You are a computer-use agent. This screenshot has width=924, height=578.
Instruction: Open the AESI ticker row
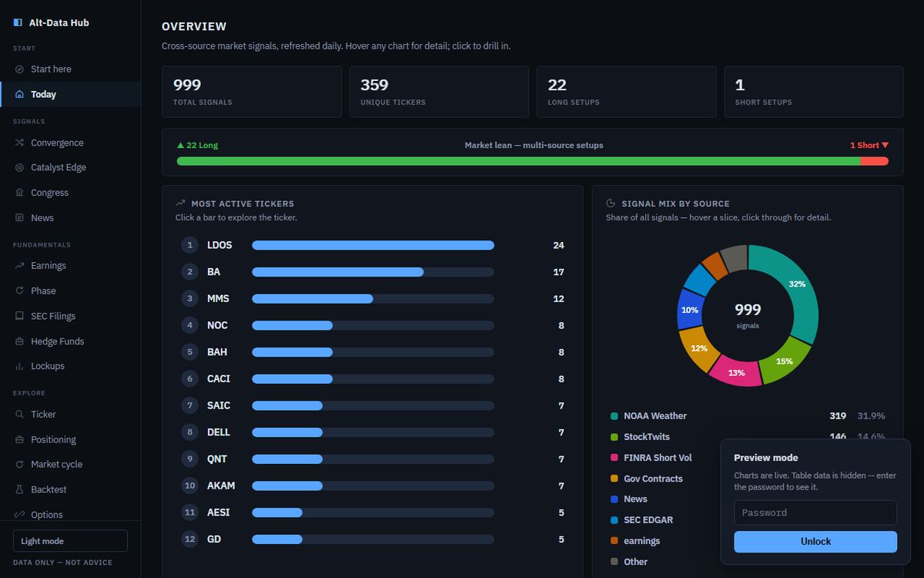click(x=373, y=512)
